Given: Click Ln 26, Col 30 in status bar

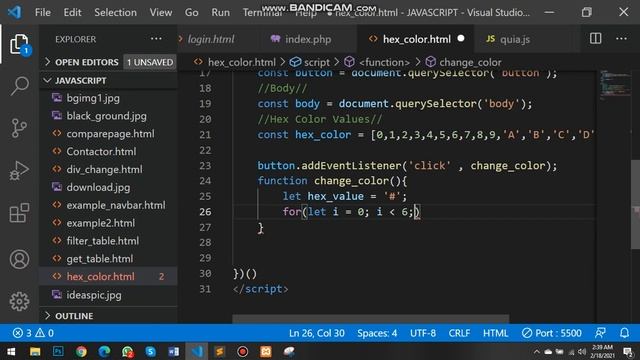Looking at the screenshot, I should 317,333.
